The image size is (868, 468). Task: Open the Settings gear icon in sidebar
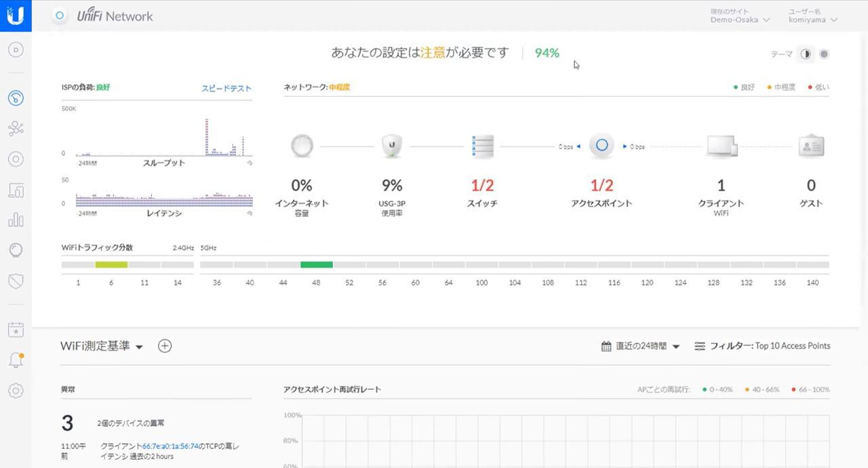[x=16, y=391]
